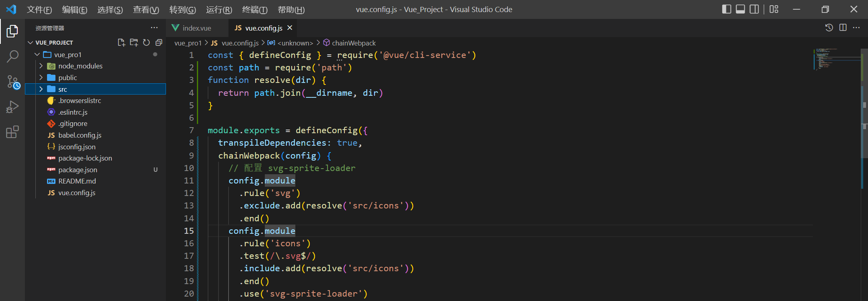Open package-lock.json file
The height and width of the screenshot is (301, 868).
click(x=85, y=158)
